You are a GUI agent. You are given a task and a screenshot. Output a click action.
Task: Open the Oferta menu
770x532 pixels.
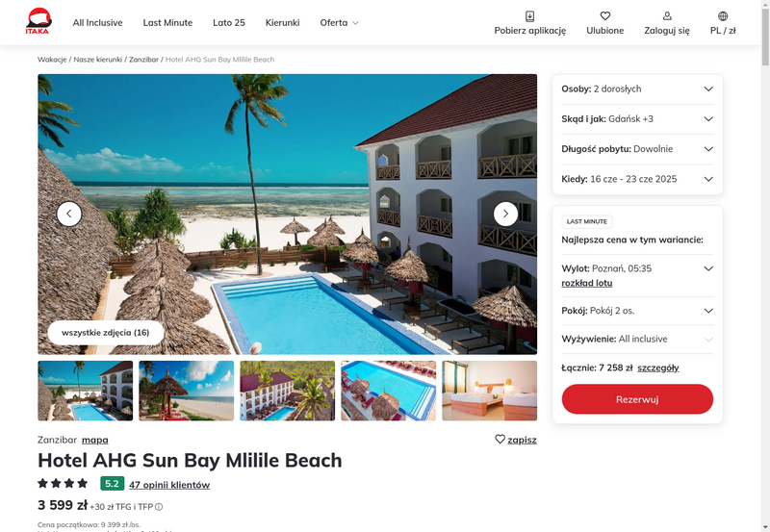point(340,22)
